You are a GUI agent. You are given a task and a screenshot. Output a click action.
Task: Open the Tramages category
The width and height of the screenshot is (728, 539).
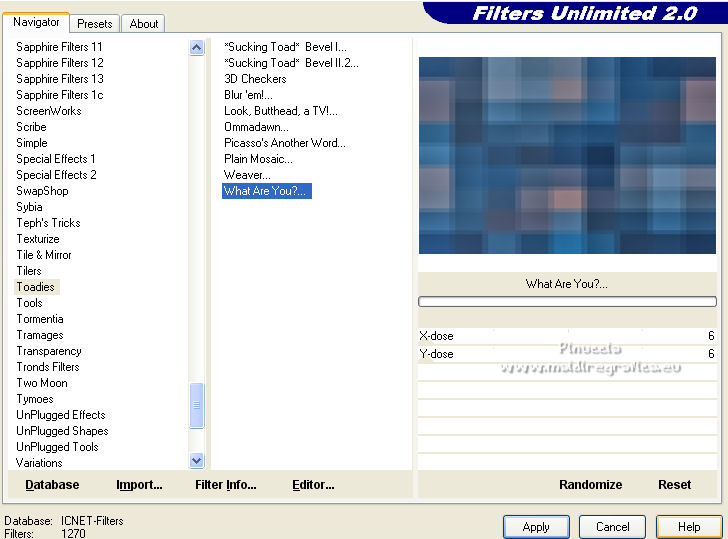(x=40, y=335)
